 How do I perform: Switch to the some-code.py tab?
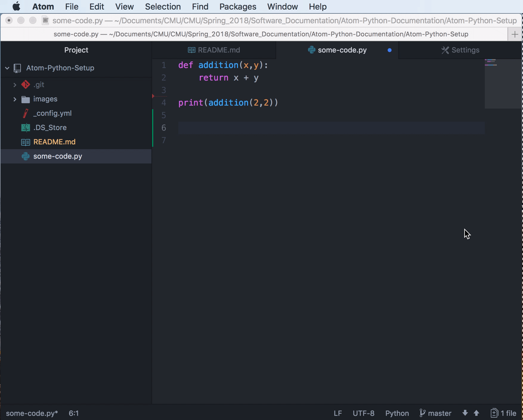tap(337, 50)
